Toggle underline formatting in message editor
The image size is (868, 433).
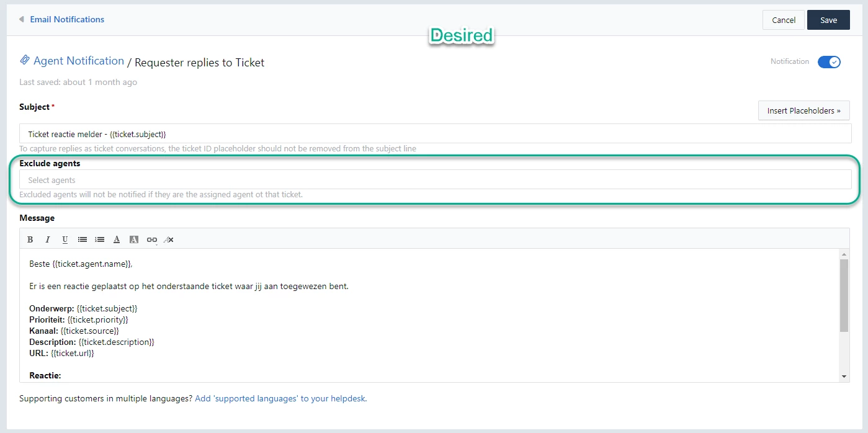(x=65, y=239)
